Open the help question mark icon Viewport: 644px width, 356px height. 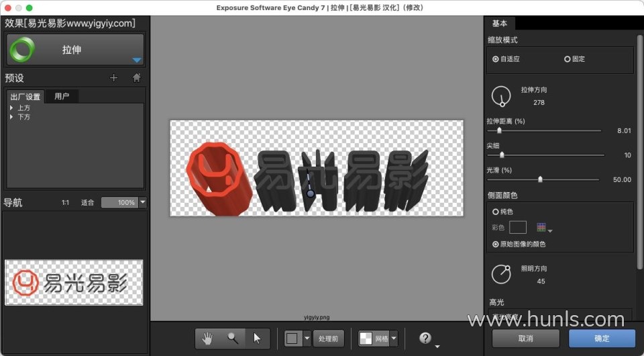[425, 338]
